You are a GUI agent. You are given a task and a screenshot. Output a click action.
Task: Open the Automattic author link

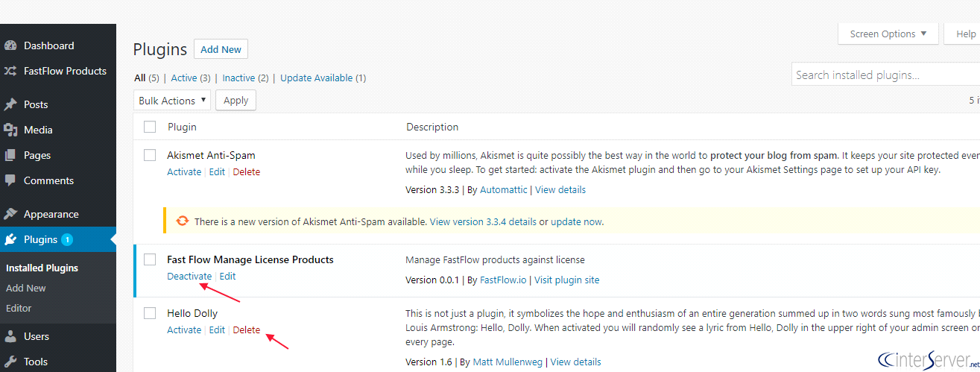point(504,189)
